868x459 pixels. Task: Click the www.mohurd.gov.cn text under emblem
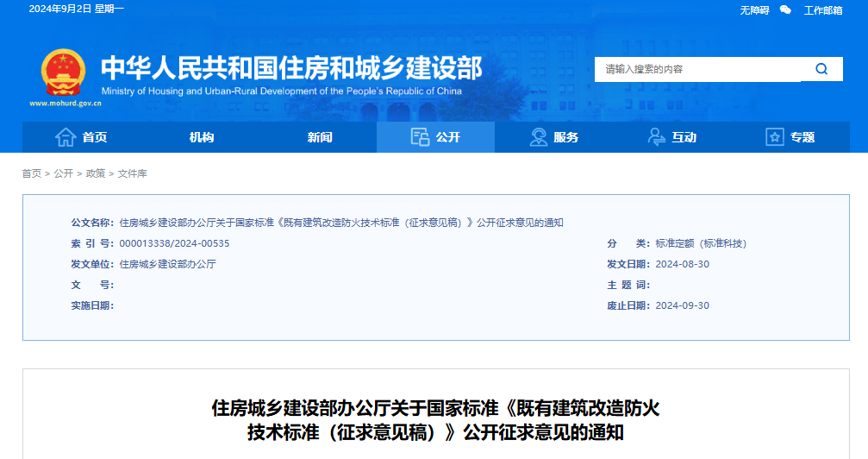tap(66, 104)
